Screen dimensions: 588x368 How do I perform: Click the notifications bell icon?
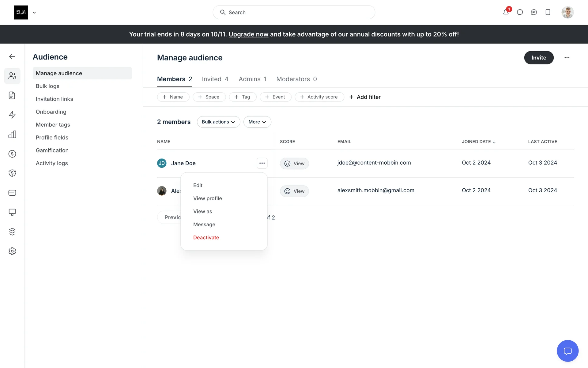pos(506,12)
